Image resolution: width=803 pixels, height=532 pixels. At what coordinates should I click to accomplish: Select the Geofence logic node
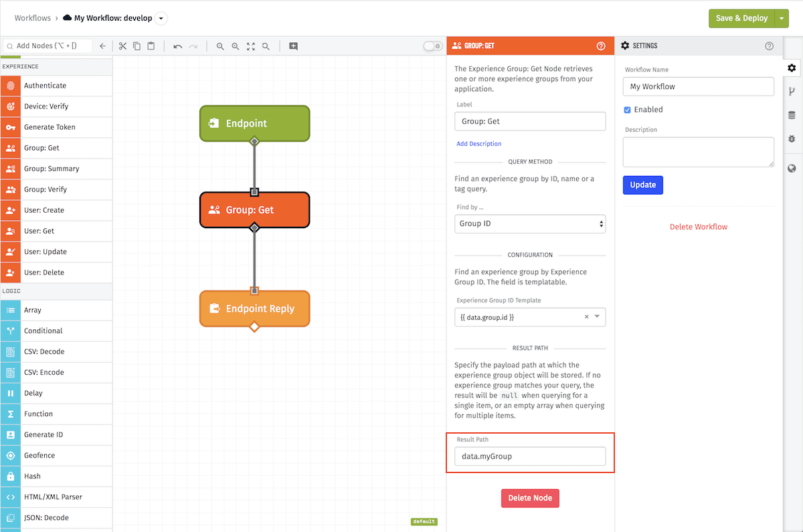point(56,456)
